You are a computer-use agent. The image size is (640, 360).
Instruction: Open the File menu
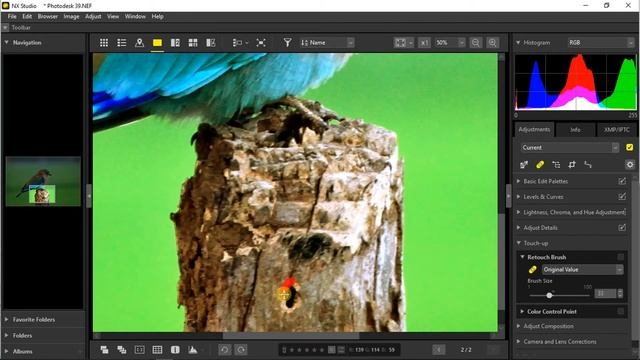[x=12, y=17]
